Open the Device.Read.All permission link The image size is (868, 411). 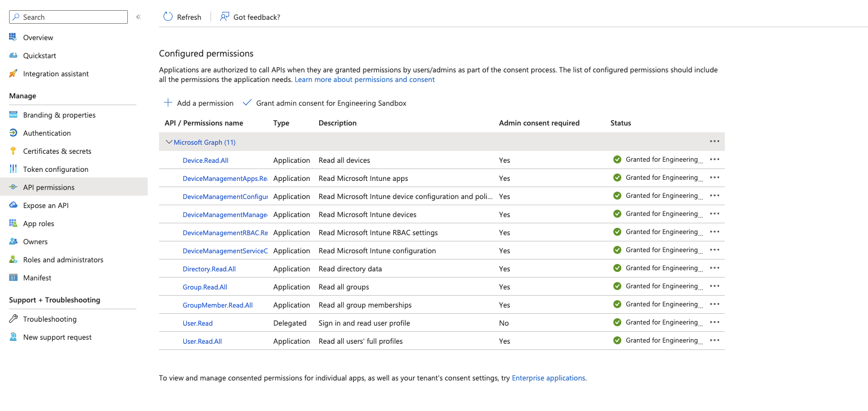[205, 161]
